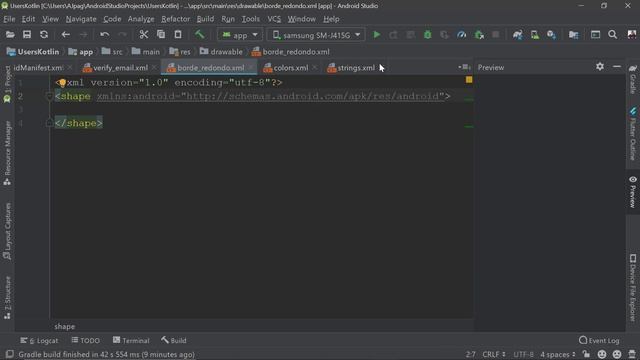
Task: Open the Logcat tool window
Action: (x=39, y=340)
